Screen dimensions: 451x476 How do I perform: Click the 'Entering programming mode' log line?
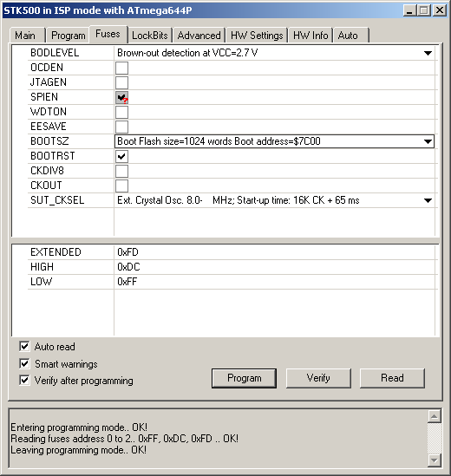(x=79, y=427)
